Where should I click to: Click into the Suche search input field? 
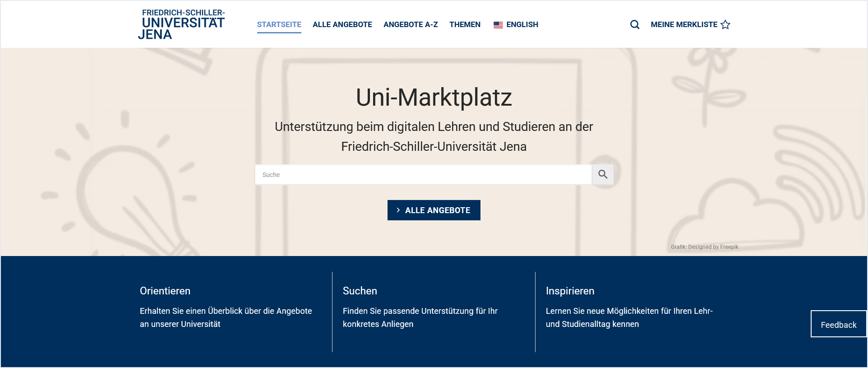coord(423,175)
